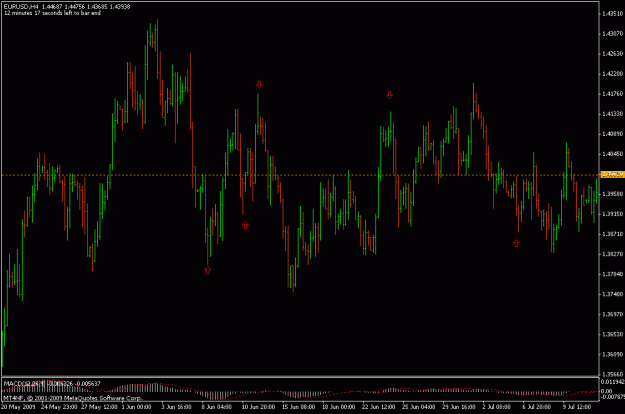Screen dimensions: 625x414
Task: Click the 1.41760 price axis label
Action: pyautogui.click(x=613, y=94)
